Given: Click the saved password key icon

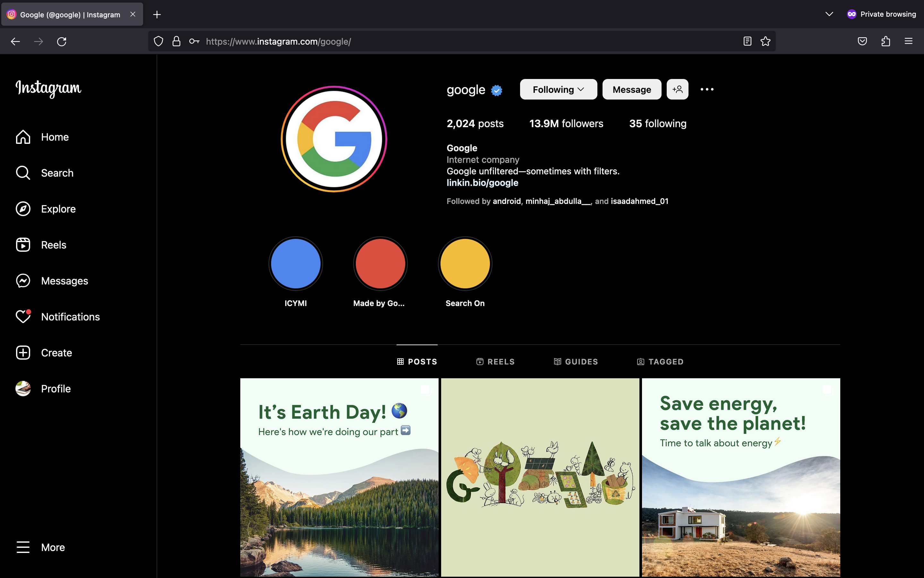Looking at the screenshot, I should pyautogui.click(x=194, y=41).
